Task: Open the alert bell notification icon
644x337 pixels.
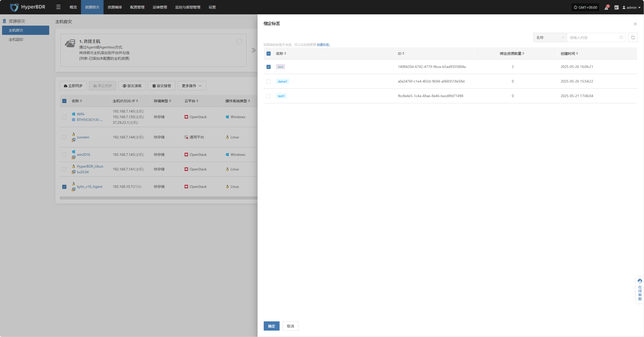Action: pyautogui.click(x=606, y=7)
